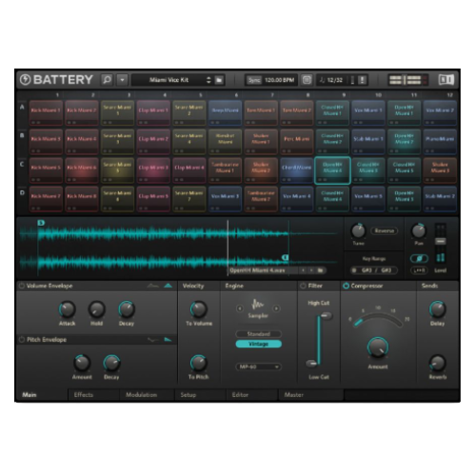476x476 pixels.
Task: Select the ramp pitch envelope shape icon
Action: (x=168, y=340)
